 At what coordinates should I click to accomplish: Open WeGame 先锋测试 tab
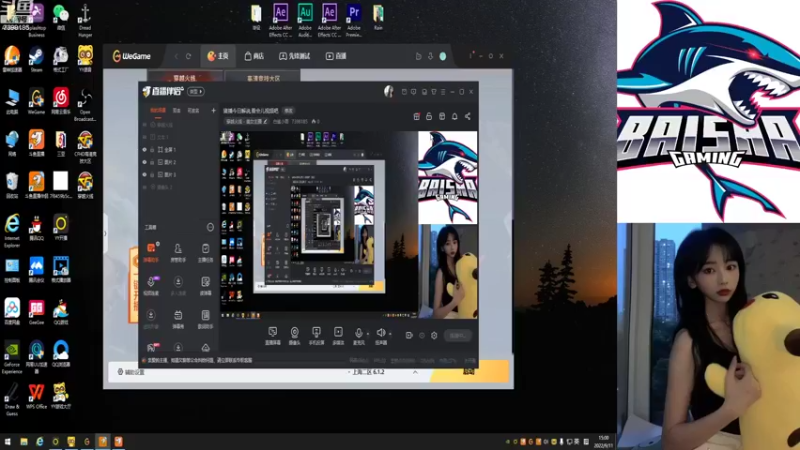pos(295,56)
